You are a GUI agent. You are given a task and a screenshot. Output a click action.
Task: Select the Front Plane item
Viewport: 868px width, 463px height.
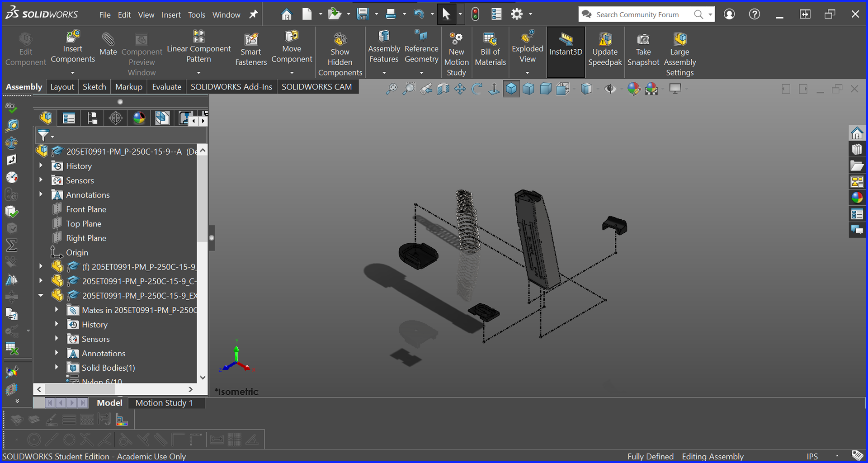click(x=86, y=209)
